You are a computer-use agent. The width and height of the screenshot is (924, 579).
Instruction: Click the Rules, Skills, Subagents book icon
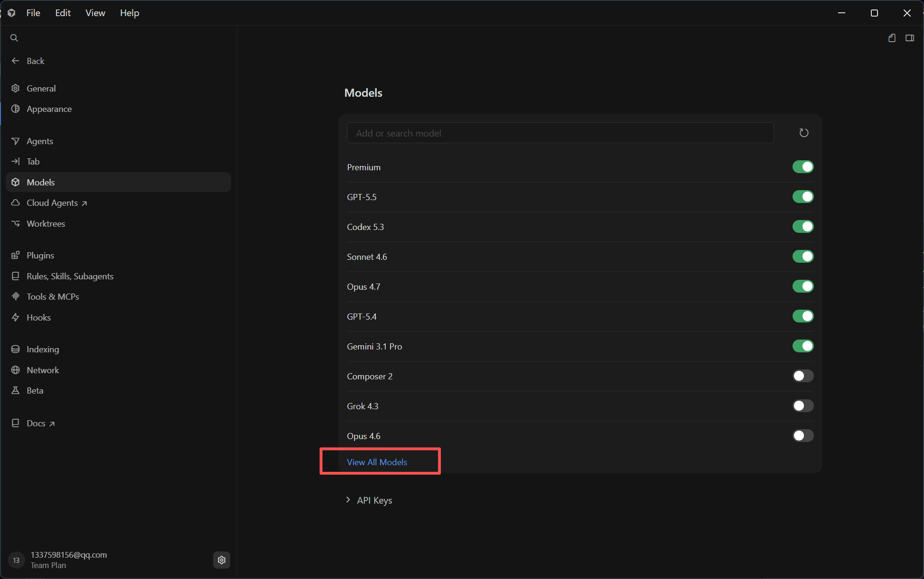16,276
